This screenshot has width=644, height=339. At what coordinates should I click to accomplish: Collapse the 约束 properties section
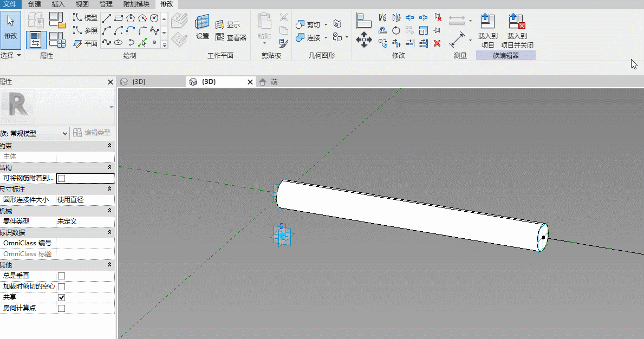109,146
